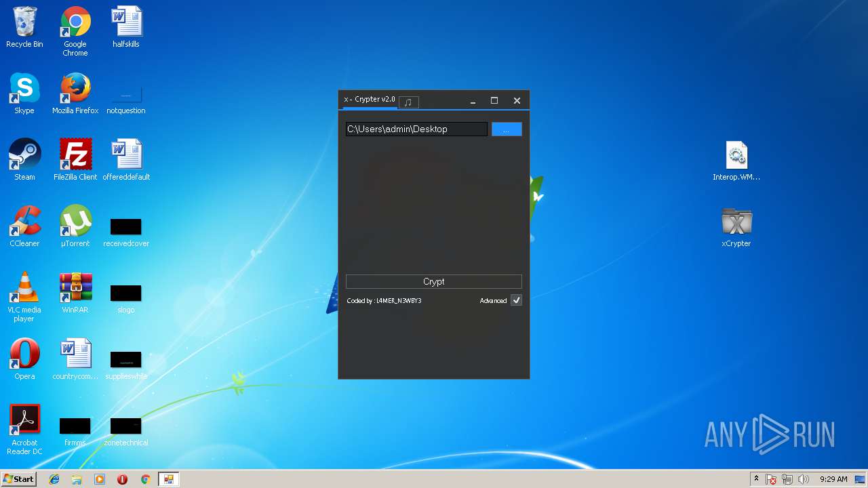Open the volume speaker tray icon

804,479
